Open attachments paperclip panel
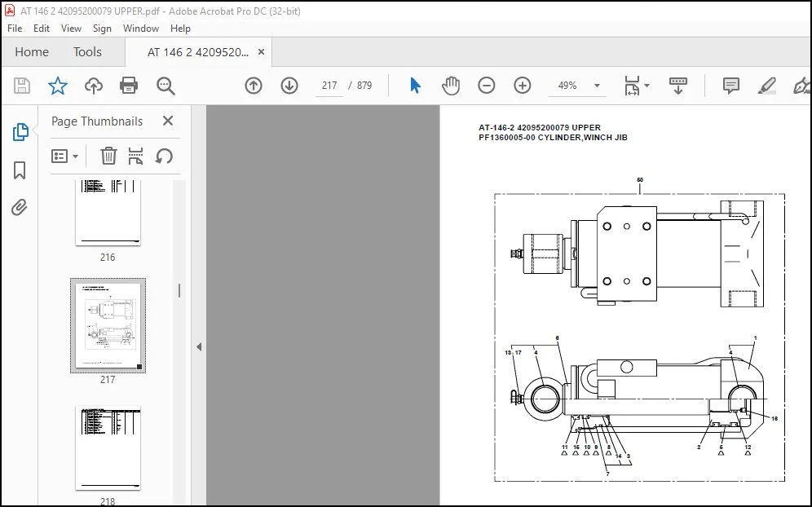The width and height of the screenshot is (812, 507). pos(20,208)
